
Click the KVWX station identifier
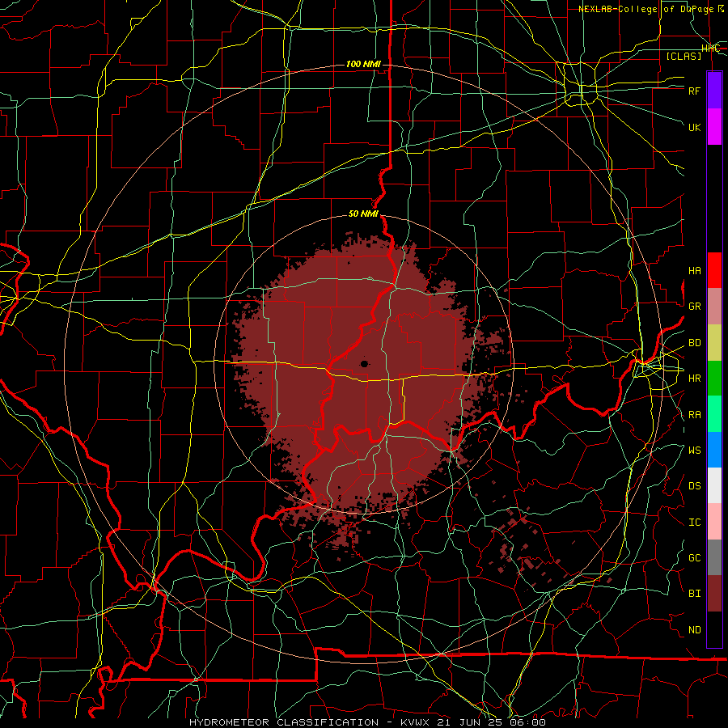click(413, 722)
